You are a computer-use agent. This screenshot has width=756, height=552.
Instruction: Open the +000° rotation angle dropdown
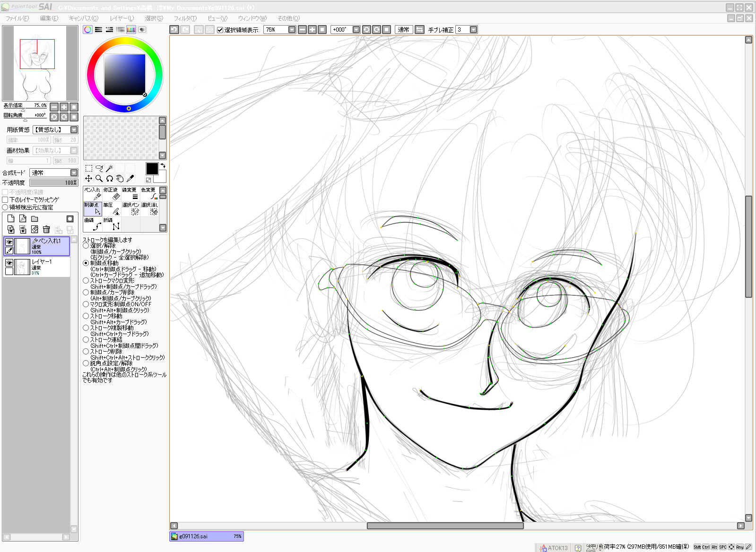(x=356, y=29)
